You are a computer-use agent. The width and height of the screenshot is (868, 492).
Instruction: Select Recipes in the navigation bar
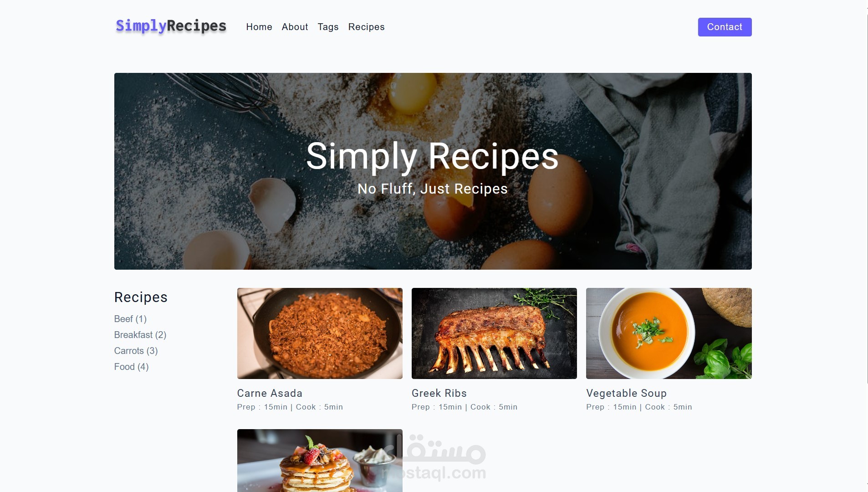pos(366,27)
